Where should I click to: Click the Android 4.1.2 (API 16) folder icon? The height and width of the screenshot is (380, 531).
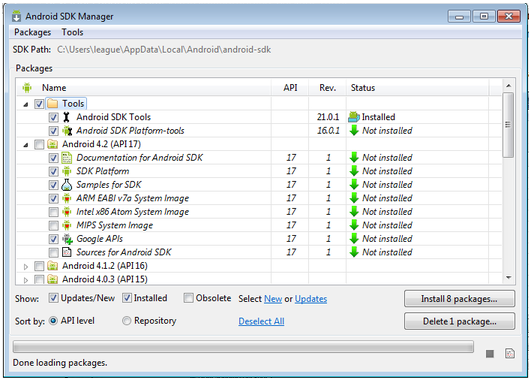tap(52, 266)
